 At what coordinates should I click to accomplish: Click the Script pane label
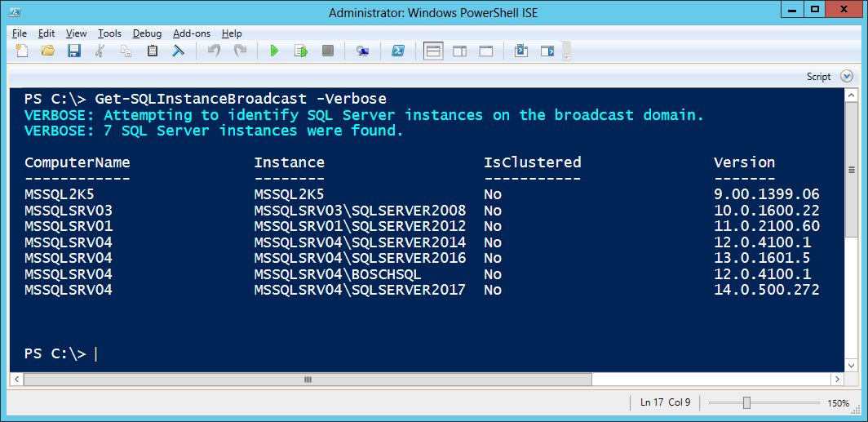click(819, 77)
